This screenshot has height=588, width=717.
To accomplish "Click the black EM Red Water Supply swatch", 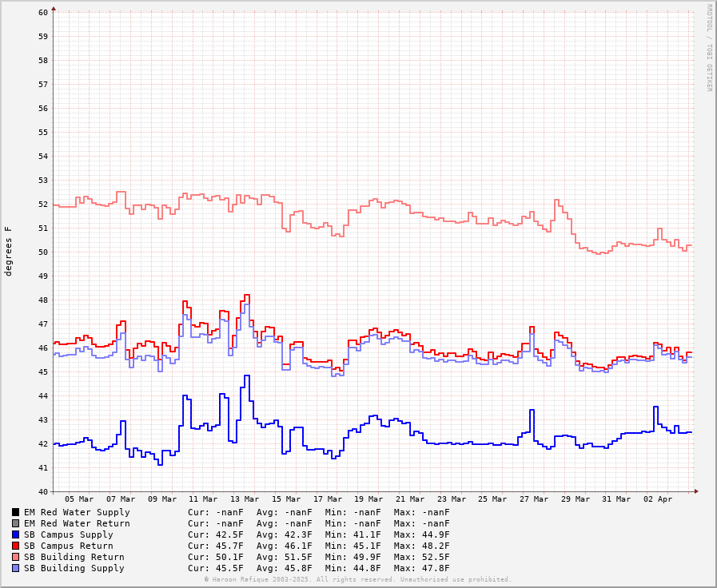I will click(x=15, y=512).
